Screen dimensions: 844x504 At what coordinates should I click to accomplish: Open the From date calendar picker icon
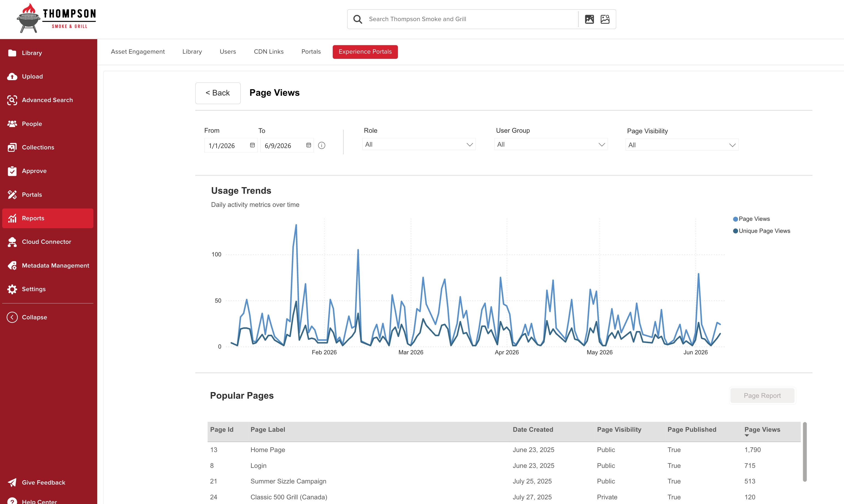tap(252, 145)
